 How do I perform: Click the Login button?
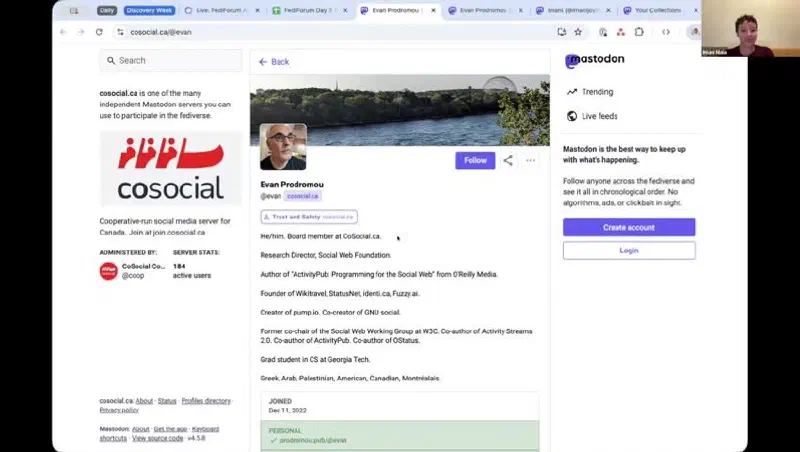click(x=629, y=250)
